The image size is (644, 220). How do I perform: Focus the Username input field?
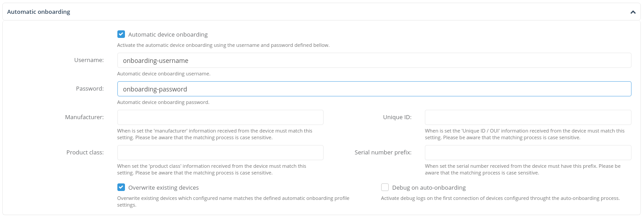[x=374, y=60]
